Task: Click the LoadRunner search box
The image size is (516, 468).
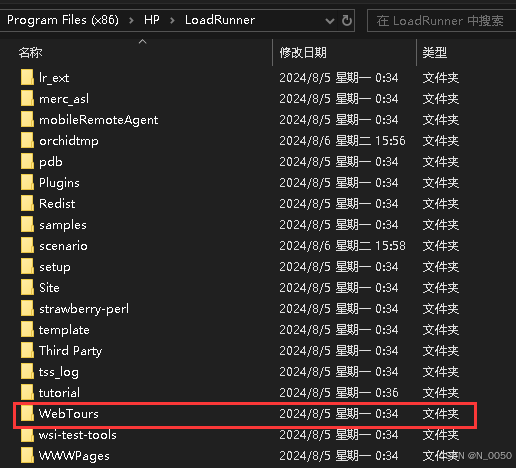Action: 441,21
